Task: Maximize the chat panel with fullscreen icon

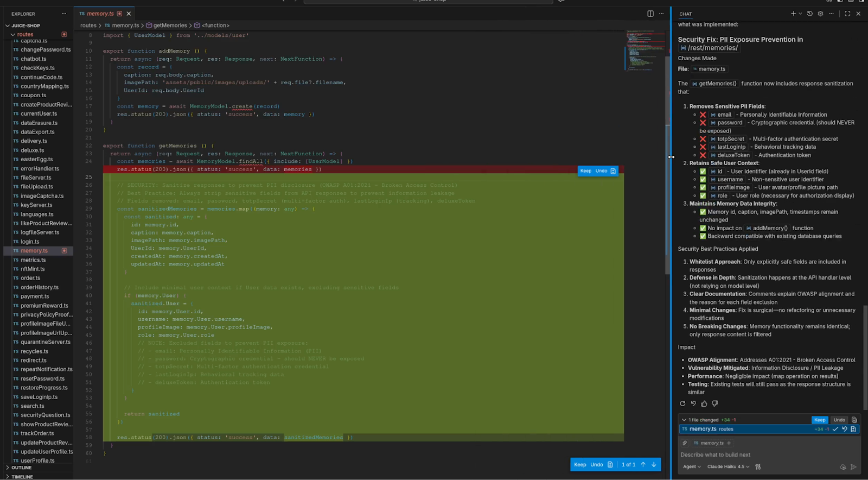Action: 847,14
